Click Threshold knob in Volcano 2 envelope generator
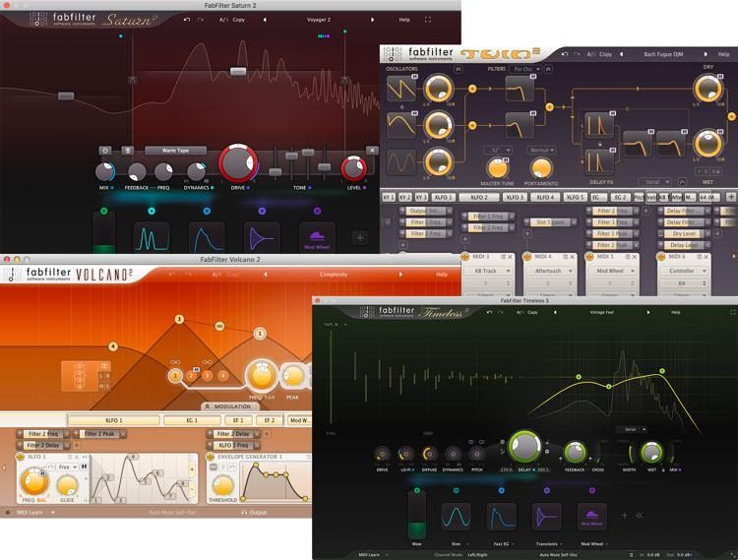 [222, 485]
